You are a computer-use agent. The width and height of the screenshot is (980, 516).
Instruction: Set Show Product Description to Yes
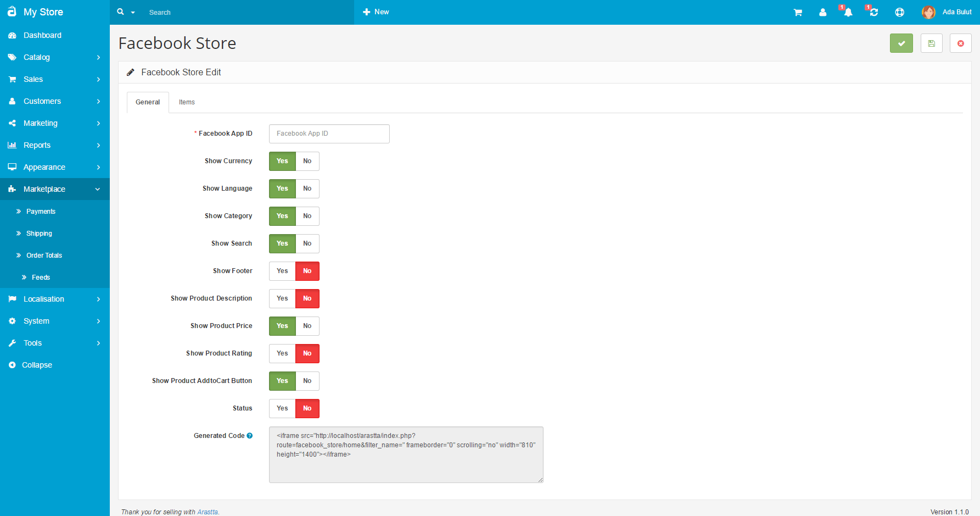282,298
